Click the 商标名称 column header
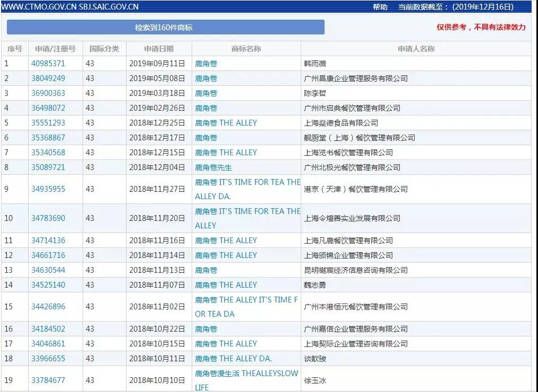 click(x=246, y=49)
